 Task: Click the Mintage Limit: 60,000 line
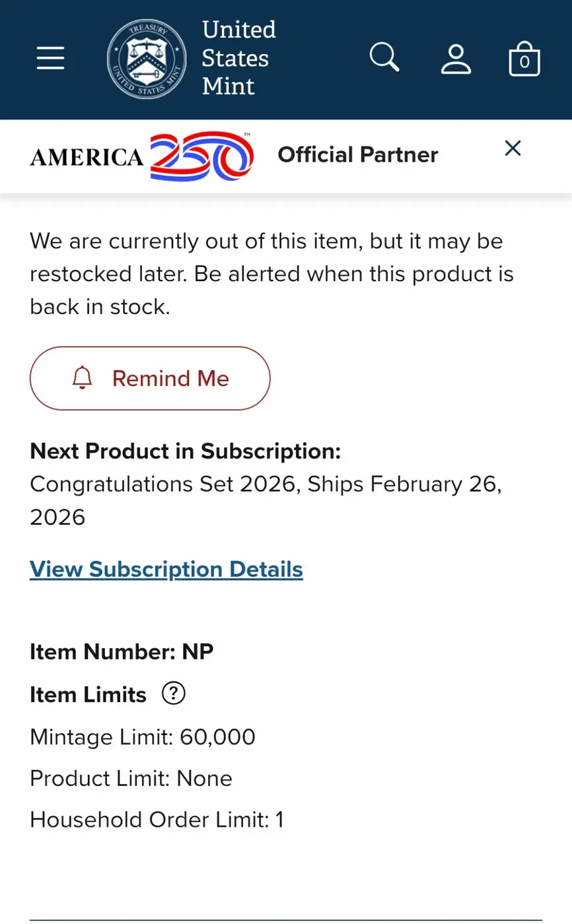pyautogui.click(x=143, y=737)
